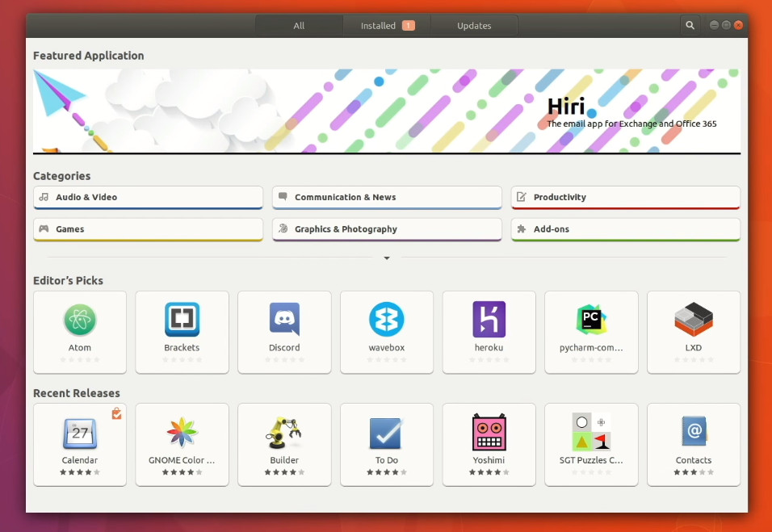Open the Productivity category

pyautogui.click(x=625, y=197)
